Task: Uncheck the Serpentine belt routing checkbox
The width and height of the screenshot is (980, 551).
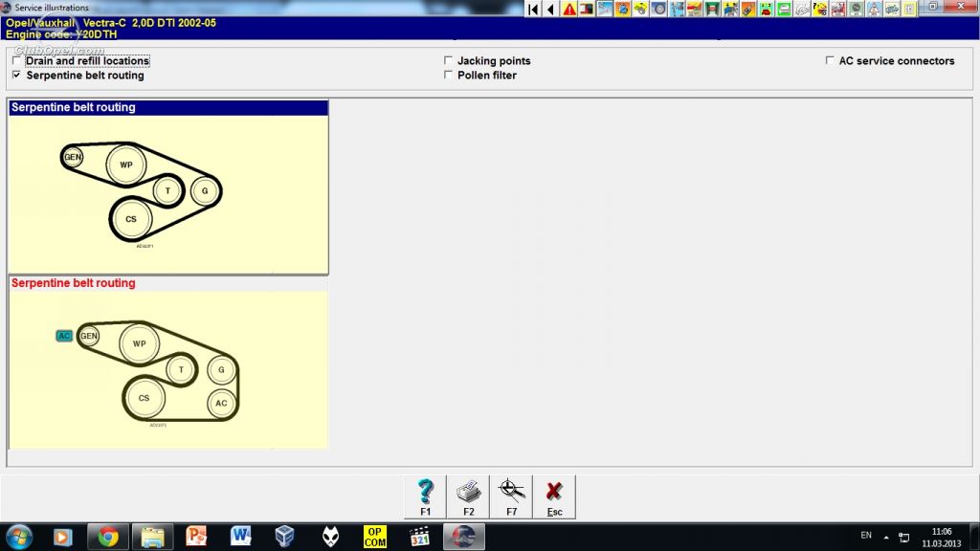Action: pyautogui.click(x=17, y=75)
